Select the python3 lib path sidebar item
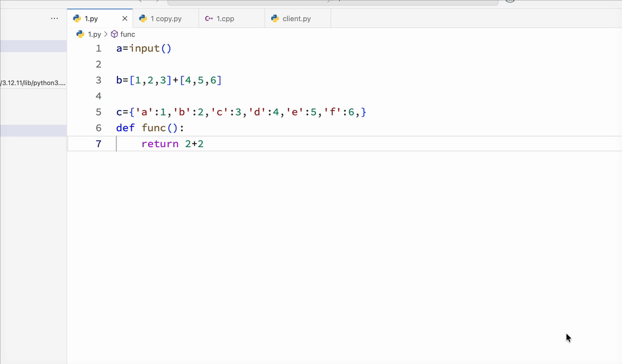The width and height of the screenshot is (622, 364). click(33, 83)
